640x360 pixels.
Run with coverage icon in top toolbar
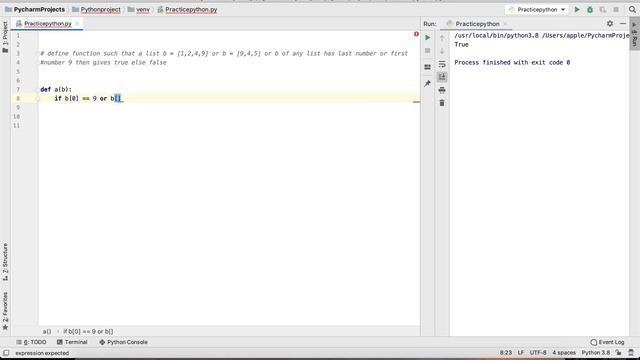pyautogui.click(x=603, y=9)
